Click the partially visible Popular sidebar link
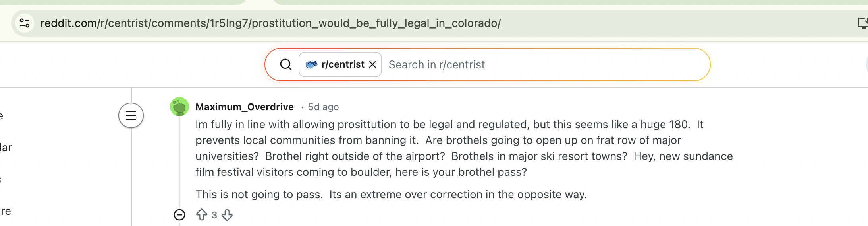 pyautogui.click(x=6, y=148)
